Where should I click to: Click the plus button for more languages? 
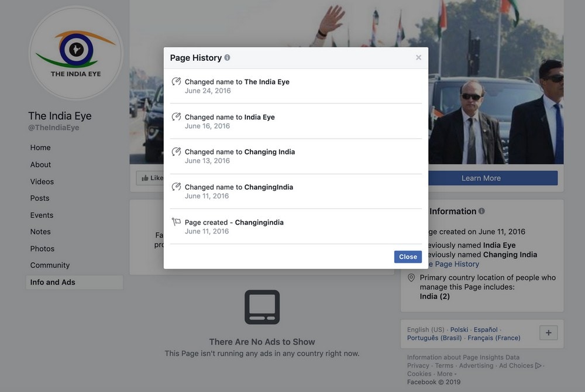(549, 333)
